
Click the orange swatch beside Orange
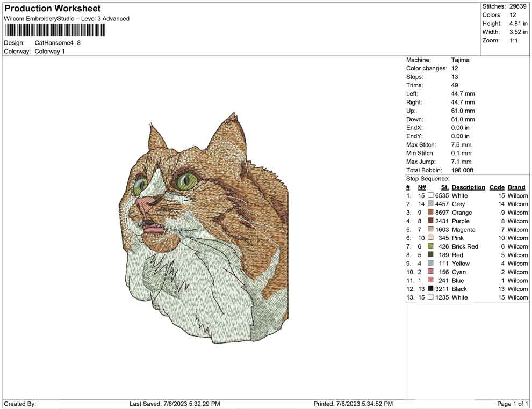[430, 212]
